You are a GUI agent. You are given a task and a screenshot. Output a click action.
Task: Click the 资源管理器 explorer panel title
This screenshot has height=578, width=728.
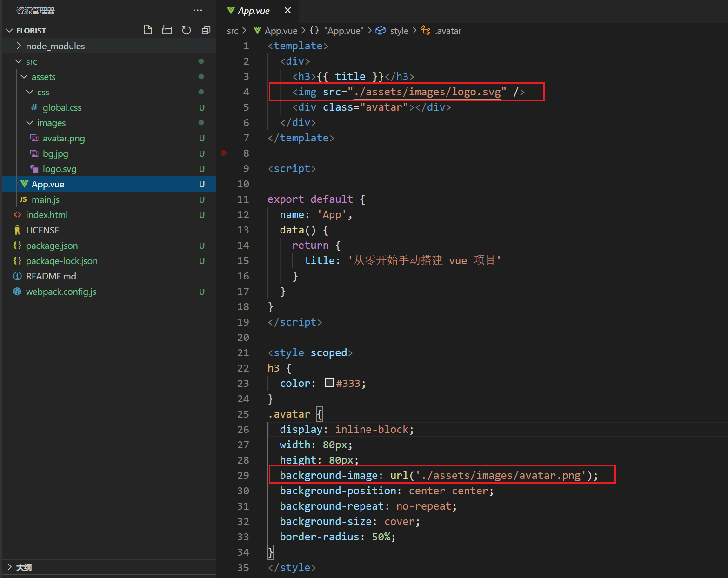[36, 11]
